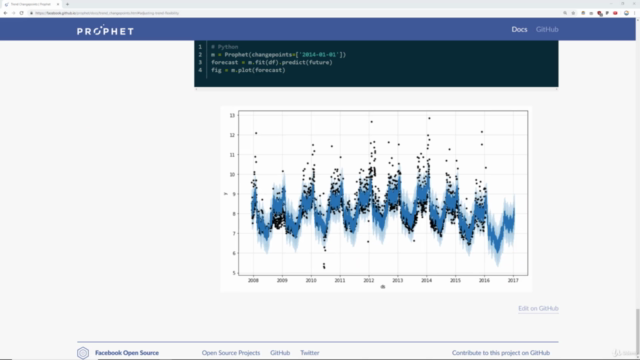Click the code line fig = m.plot(forecast)

[248, 70]
